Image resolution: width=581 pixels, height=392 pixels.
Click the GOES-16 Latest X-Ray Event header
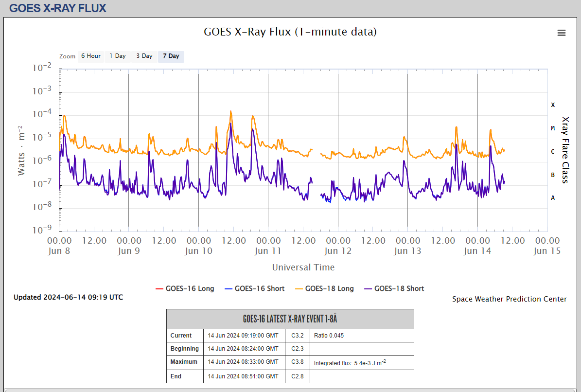pos(290,319)
